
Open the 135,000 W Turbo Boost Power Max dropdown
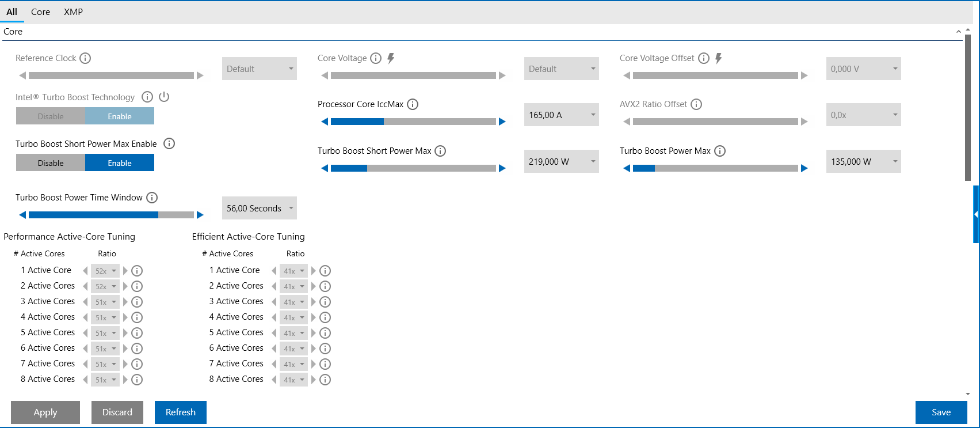[863, 162]
